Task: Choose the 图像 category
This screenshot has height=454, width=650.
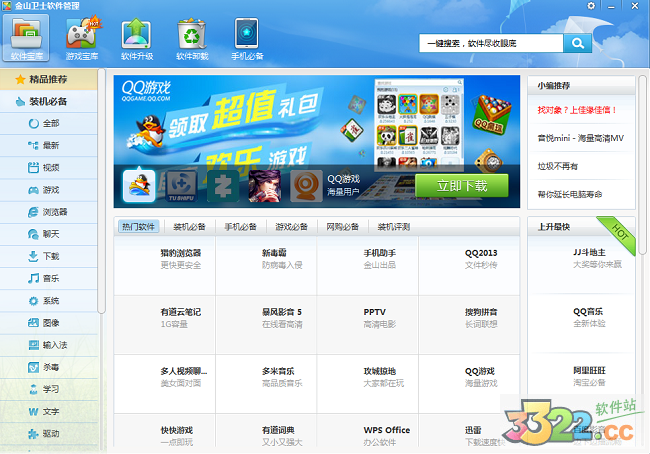Action: click(49, 323)
